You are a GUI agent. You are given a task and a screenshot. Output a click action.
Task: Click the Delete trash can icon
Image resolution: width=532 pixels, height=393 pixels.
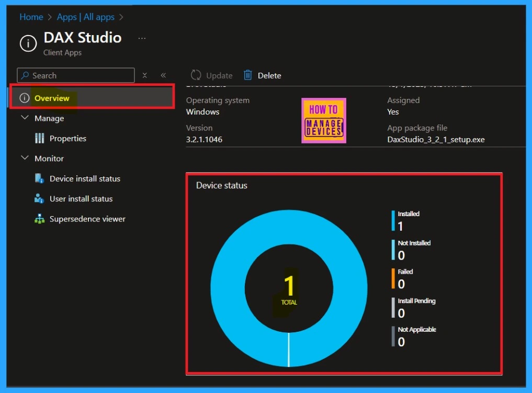(x=247, y=75)
